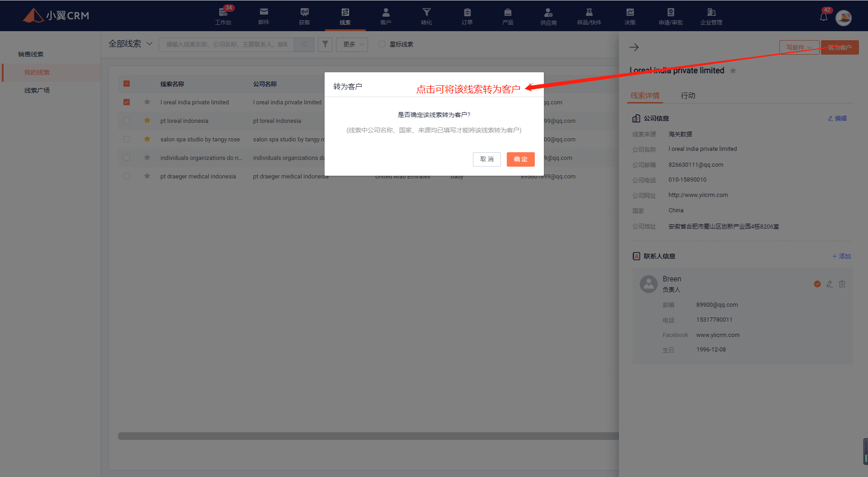Uncheck the l oreal india row checkbox
868x477 pixels.
coord(127,102)
